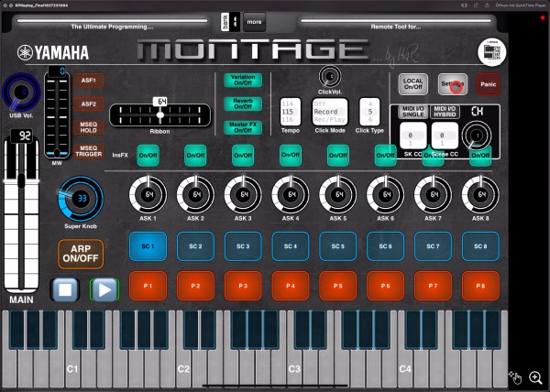Select scene button SC 1
The height and width of the screenshot is (392, 550).
pyautogui.click(x=148, y=246)
